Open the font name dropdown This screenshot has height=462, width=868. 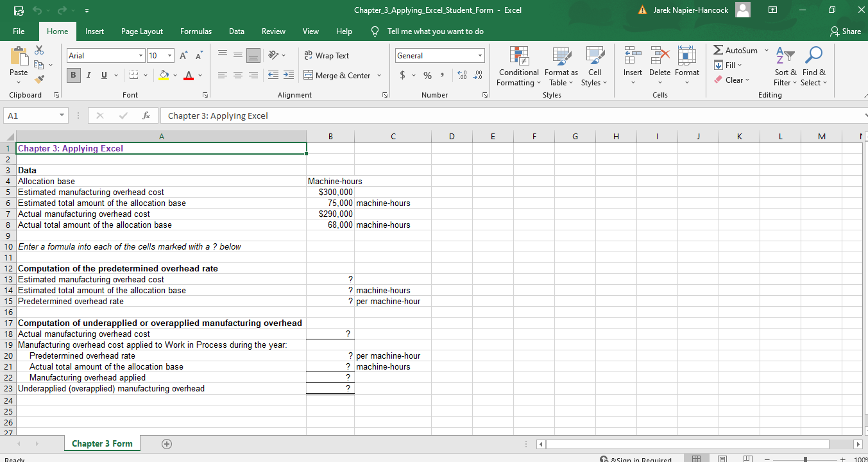point(140,55)
